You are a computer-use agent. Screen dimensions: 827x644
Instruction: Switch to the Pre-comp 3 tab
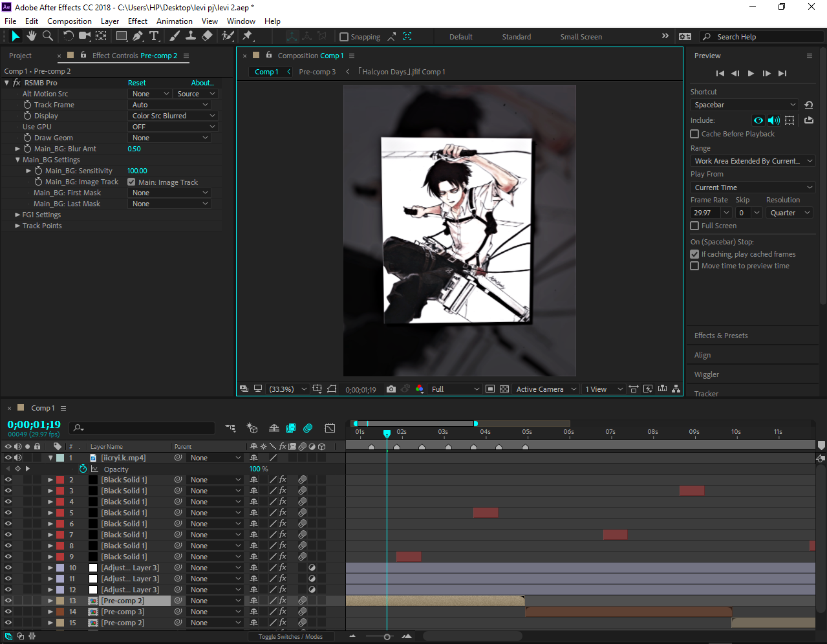[x=317, y=72]
